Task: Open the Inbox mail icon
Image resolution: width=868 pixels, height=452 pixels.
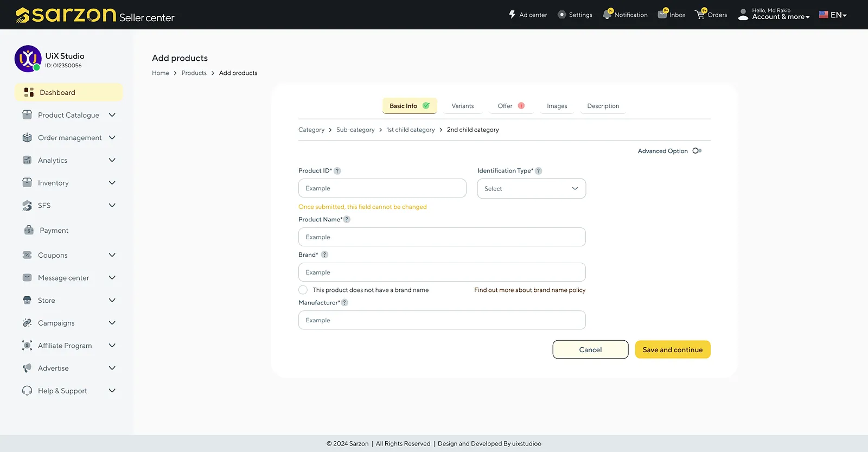Action: [x=662, y=15]
